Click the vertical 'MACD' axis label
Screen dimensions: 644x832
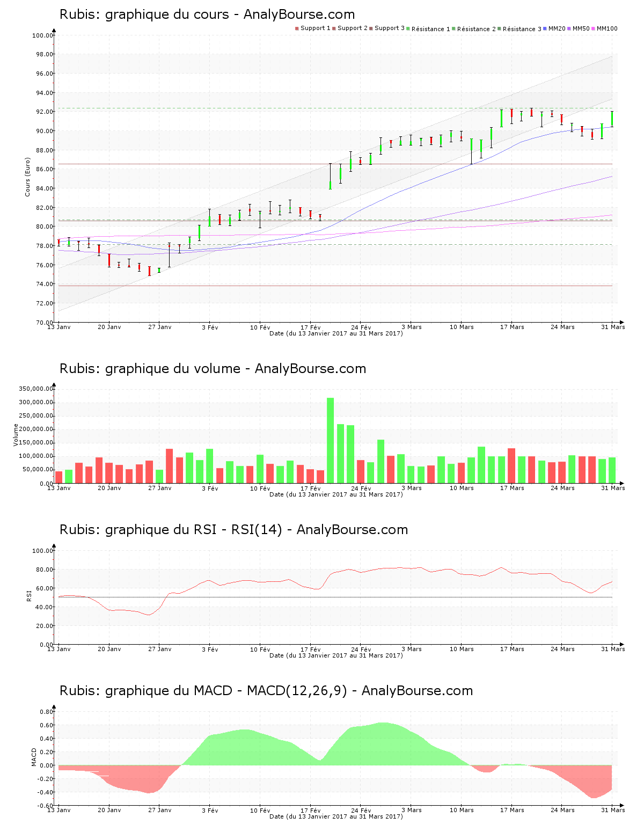[34, 757]
